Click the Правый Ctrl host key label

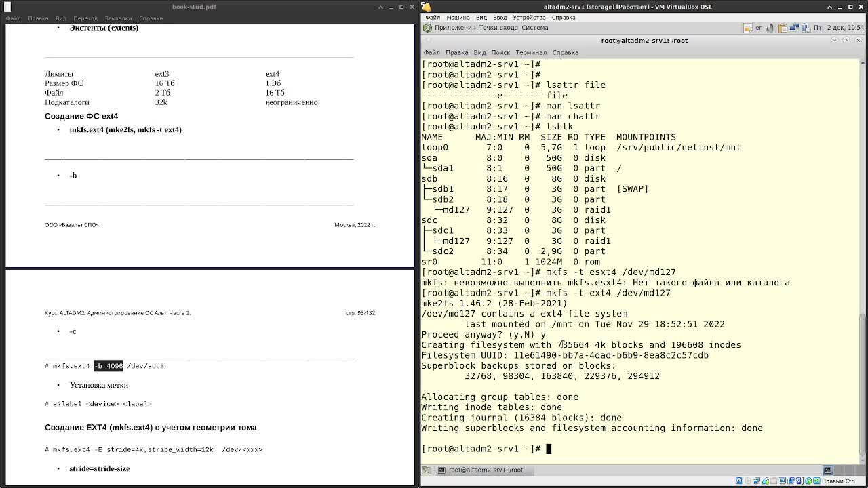pyautogui.click(x=838, y=481)
